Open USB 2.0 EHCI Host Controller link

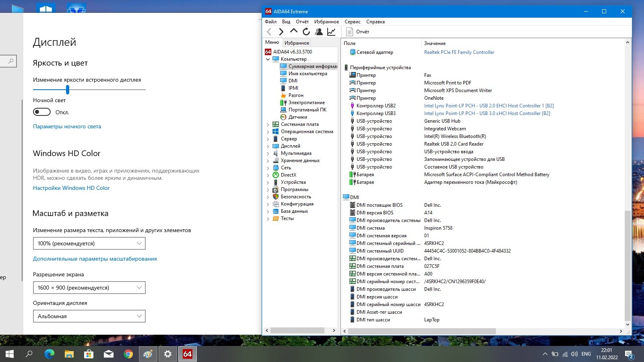(489, 106)
